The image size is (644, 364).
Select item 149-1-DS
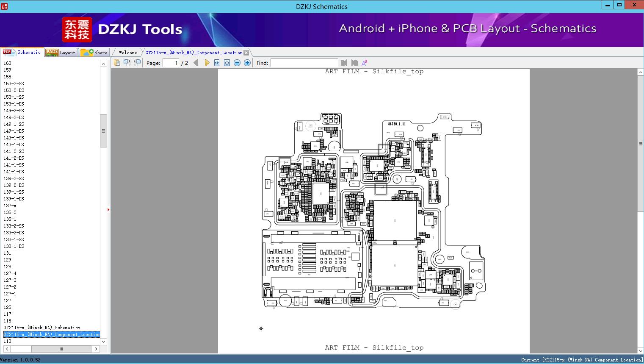coord(14,131)
